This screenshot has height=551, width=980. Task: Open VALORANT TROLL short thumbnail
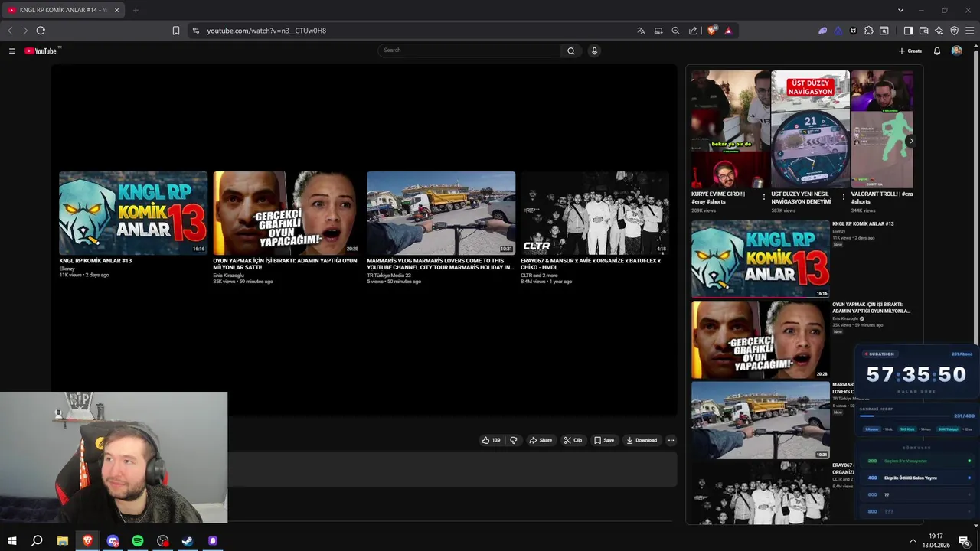(882, 129)
